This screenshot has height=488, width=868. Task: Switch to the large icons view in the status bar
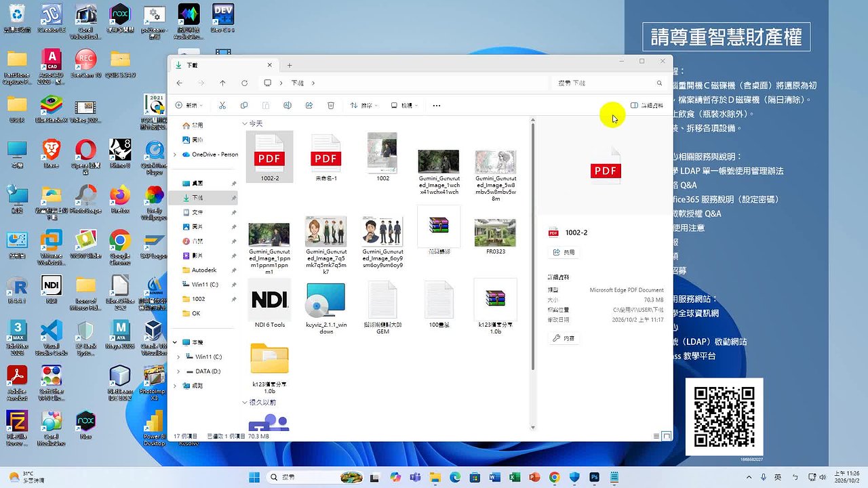(667, 436)
